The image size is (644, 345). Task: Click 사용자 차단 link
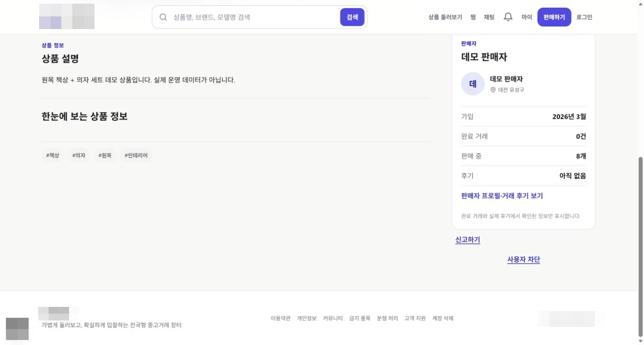[x=524, y=260]
